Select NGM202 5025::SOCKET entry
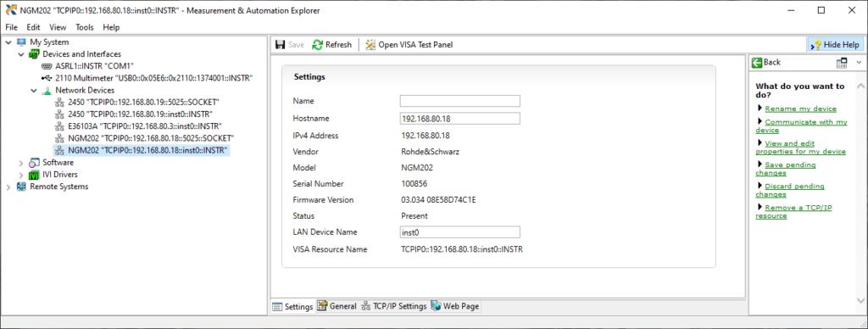 151,138
